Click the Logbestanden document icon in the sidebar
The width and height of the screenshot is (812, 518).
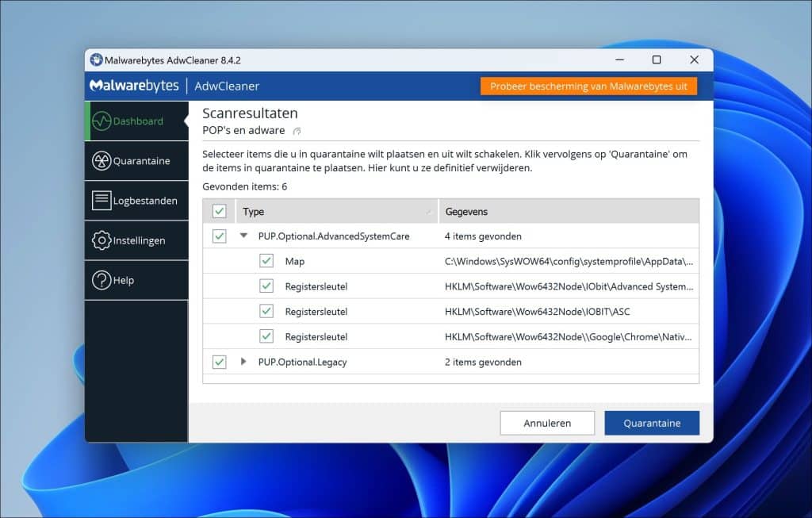point(101,201)
